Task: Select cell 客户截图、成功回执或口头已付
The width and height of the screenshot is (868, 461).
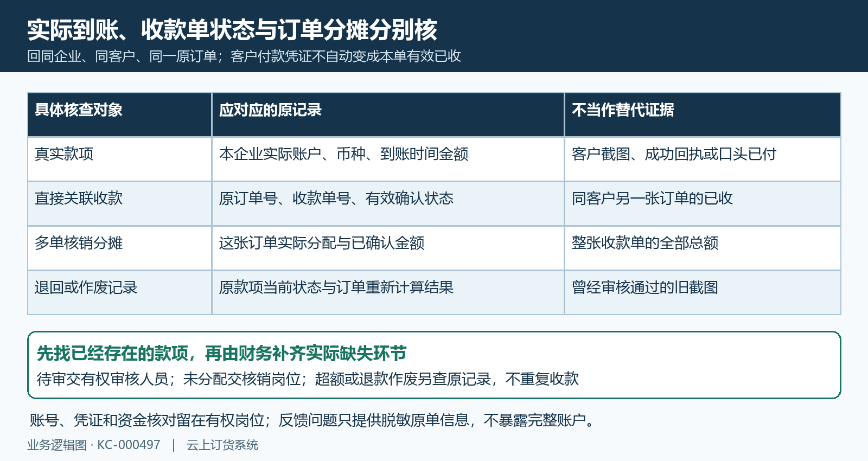Action: pyautogui.click(x=703, y=159)
